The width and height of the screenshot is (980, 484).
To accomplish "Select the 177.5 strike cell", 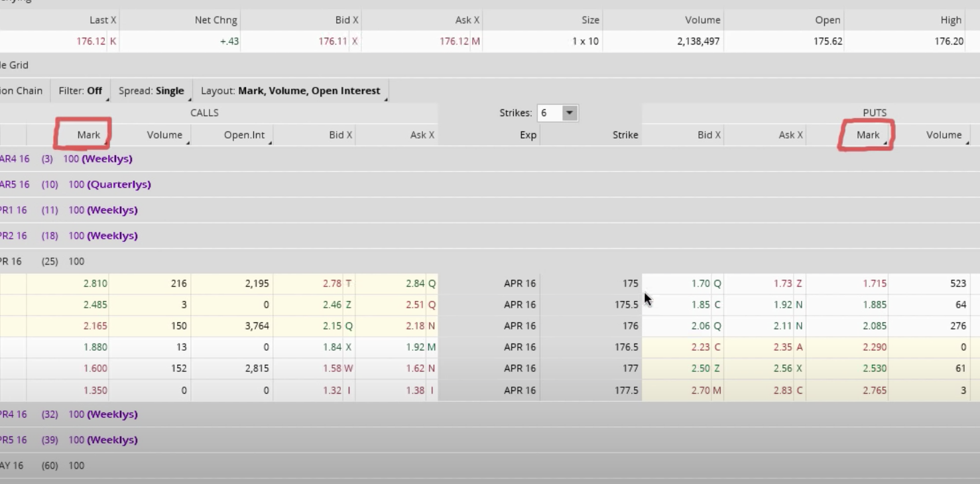I will click(591, 391).
